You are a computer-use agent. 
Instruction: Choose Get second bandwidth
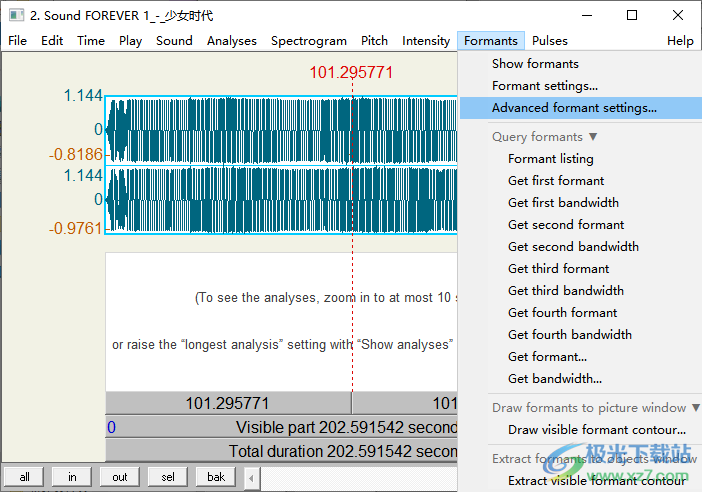point(573,247)
